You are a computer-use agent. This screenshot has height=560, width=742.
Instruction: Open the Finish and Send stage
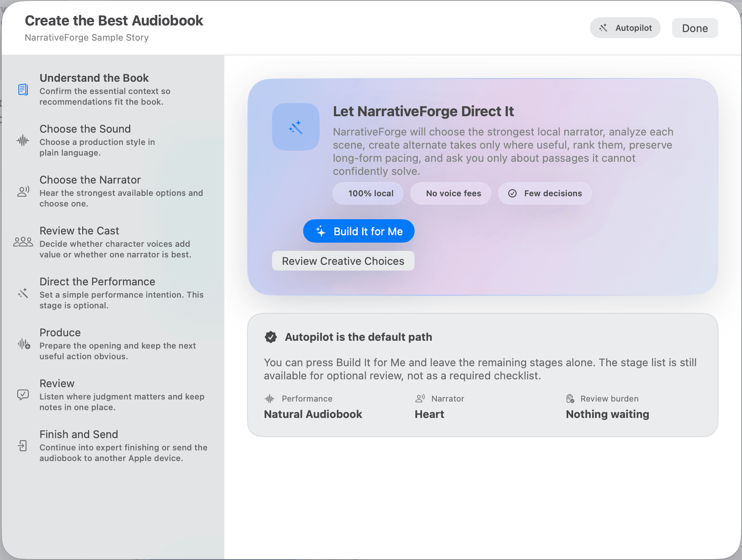(x=113, y=446)
